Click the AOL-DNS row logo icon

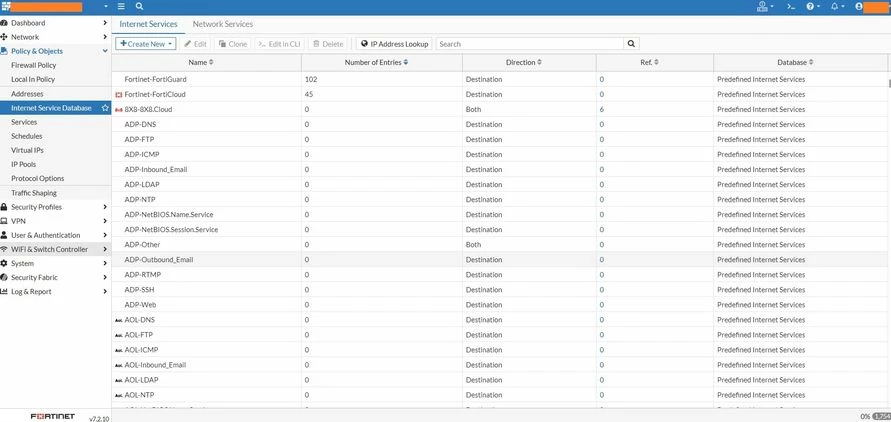pyautogui.click(x=119, y=320)
